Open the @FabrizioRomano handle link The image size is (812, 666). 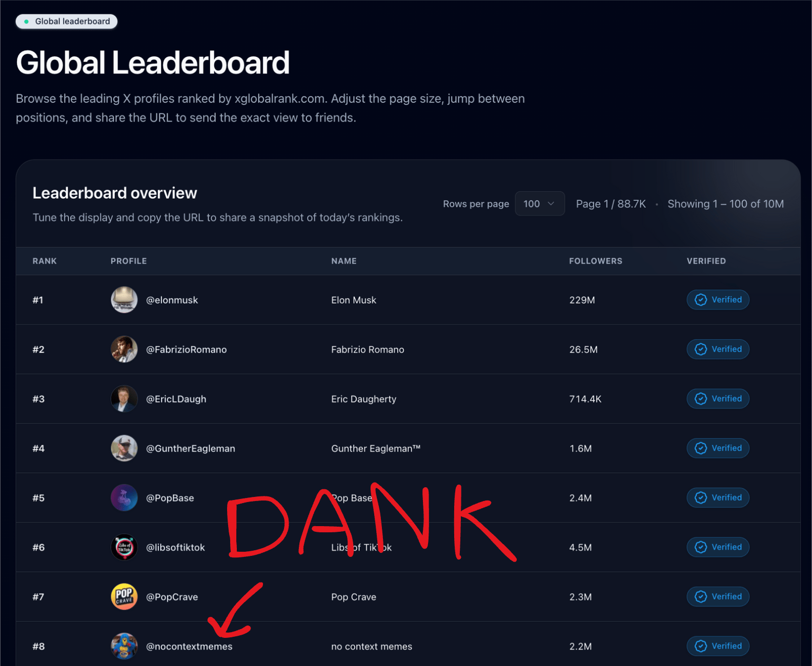tap(187, 349)
